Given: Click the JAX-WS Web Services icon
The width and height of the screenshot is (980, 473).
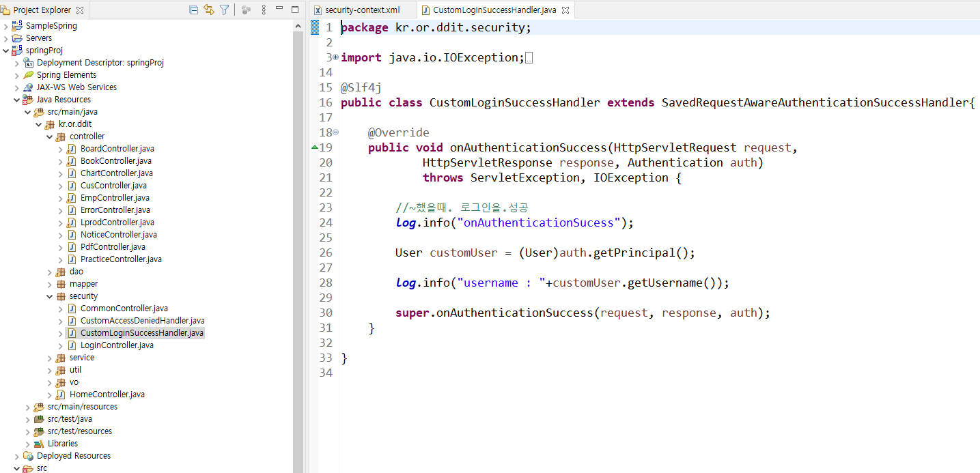Looking at the screenshot, I should tap(28, 87).
